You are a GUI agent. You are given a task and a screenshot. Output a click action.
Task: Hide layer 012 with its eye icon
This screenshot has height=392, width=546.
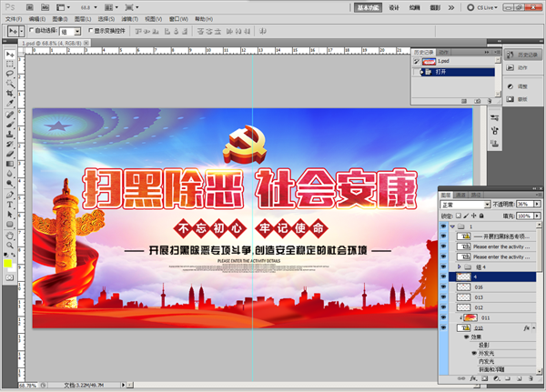(x=443, y=307)
